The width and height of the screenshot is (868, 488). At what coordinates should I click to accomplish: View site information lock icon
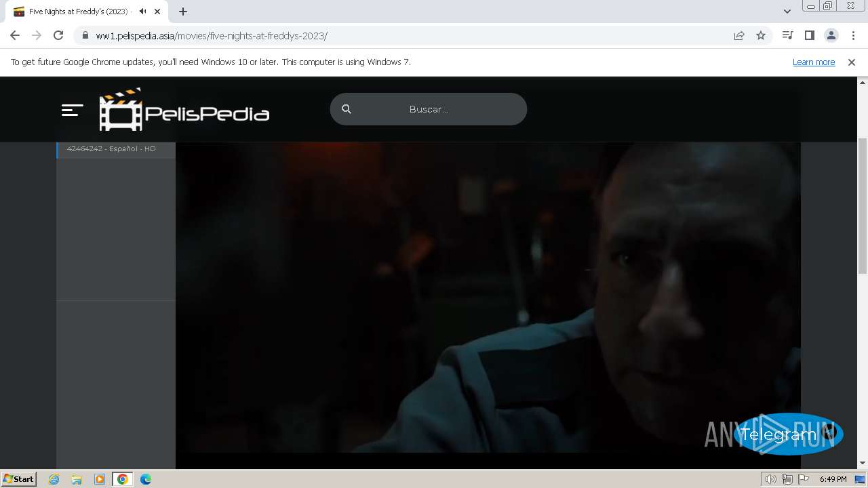click(85, 36)
